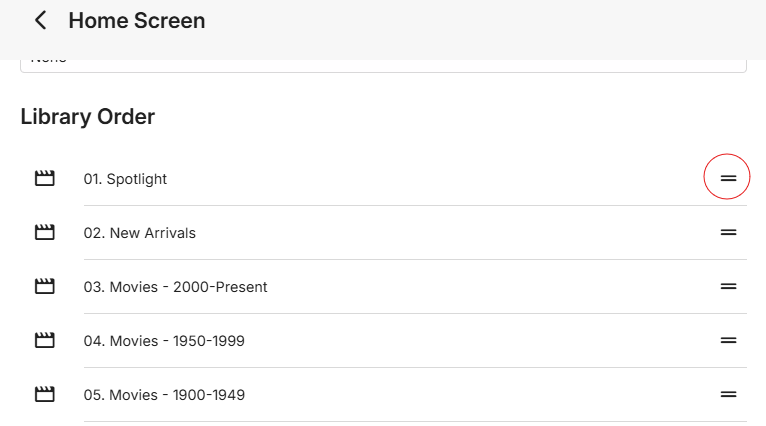Click the film icon beside 01. Spotlight
766x426 pixels.
pyautogui.click(x=44, y=179)
